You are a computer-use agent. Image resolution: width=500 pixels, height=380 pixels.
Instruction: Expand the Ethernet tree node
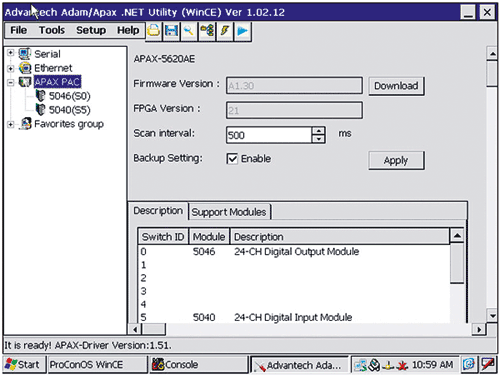tap(11, 68)
